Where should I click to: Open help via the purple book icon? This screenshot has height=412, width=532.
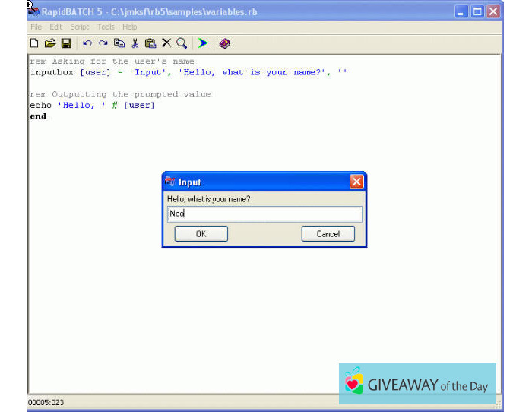[x=224, y=43]
